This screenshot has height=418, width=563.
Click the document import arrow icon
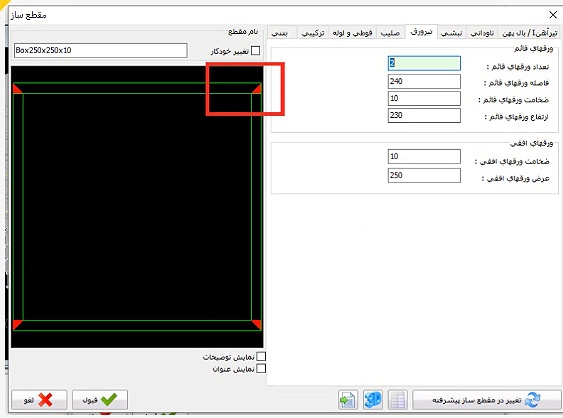pyautogui.click(x=348, y=399)
